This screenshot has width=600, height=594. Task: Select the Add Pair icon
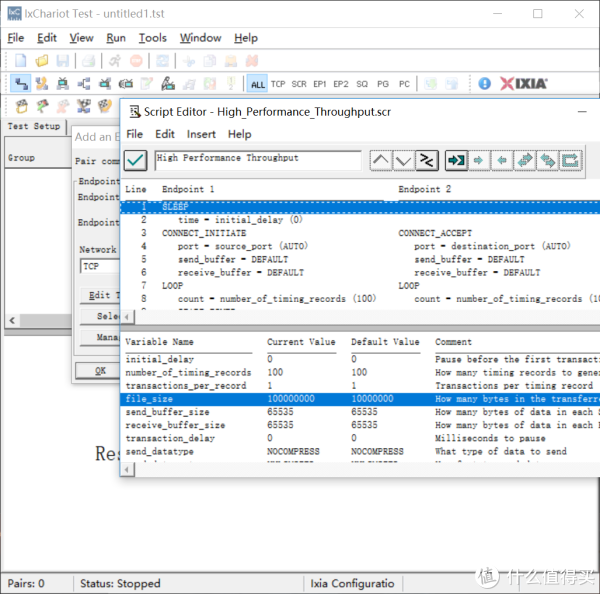coord(21,83)
